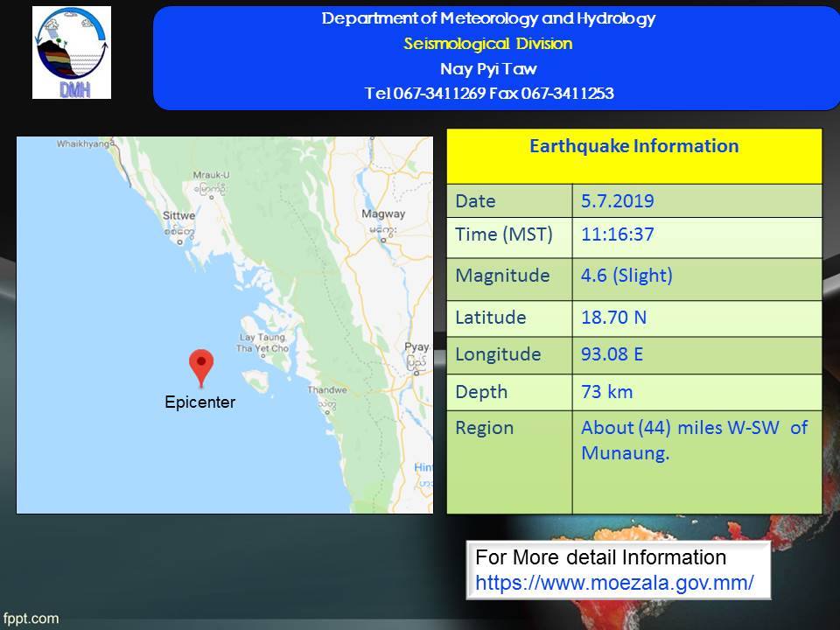Image resolution: width=840 pixels, height=630 pixels.
Task: Select the longitude value '93.08 E'
Action: click(x=612, y=354)
